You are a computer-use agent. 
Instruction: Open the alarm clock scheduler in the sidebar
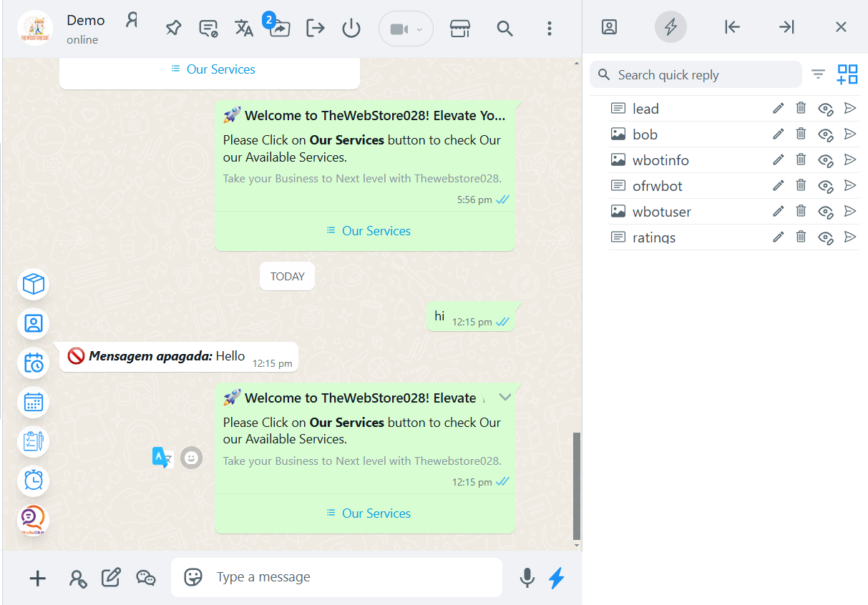tap(33, 481)
